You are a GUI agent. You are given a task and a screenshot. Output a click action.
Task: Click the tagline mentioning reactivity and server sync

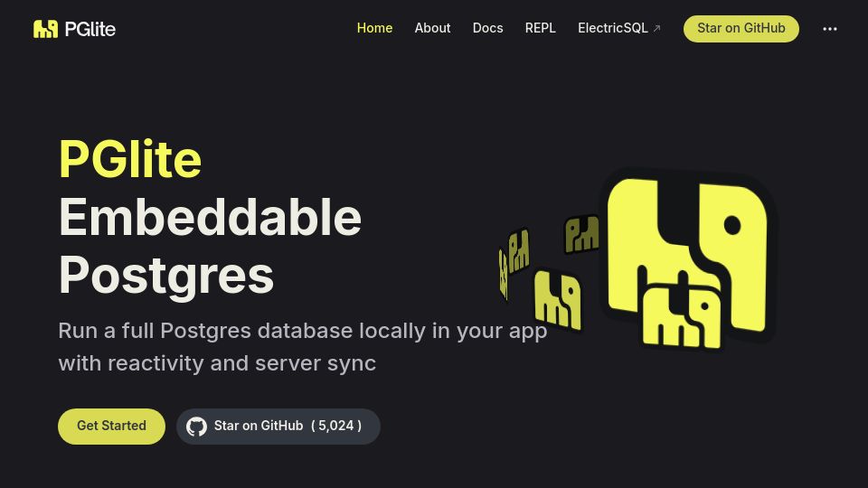coord(302,347)
